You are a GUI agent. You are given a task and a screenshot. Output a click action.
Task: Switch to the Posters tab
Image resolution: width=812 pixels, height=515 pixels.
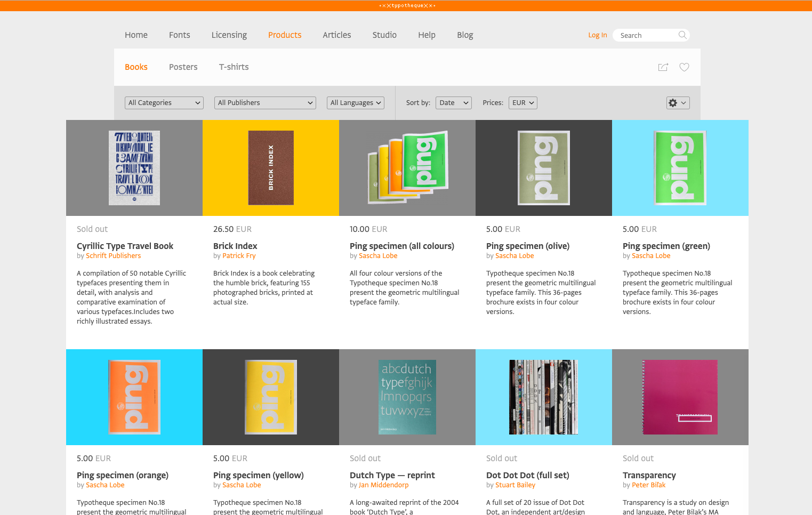(x=183, y=67)
